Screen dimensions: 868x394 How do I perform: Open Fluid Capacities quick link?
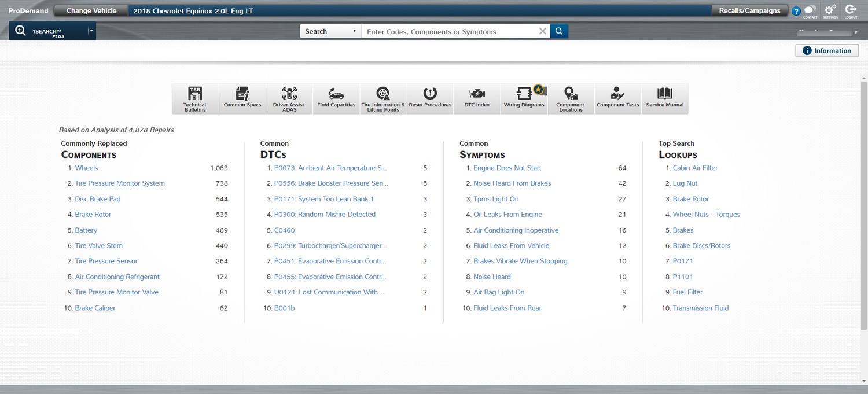coord(336,98)
